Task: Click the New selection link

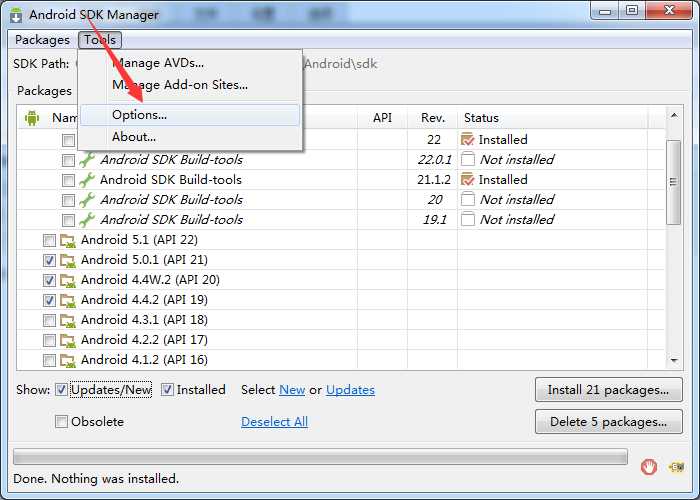Action: click(292, 390)
